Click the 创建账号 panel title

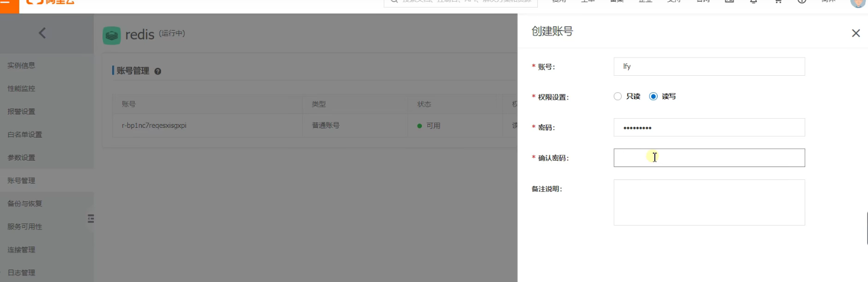coord(552,32)
